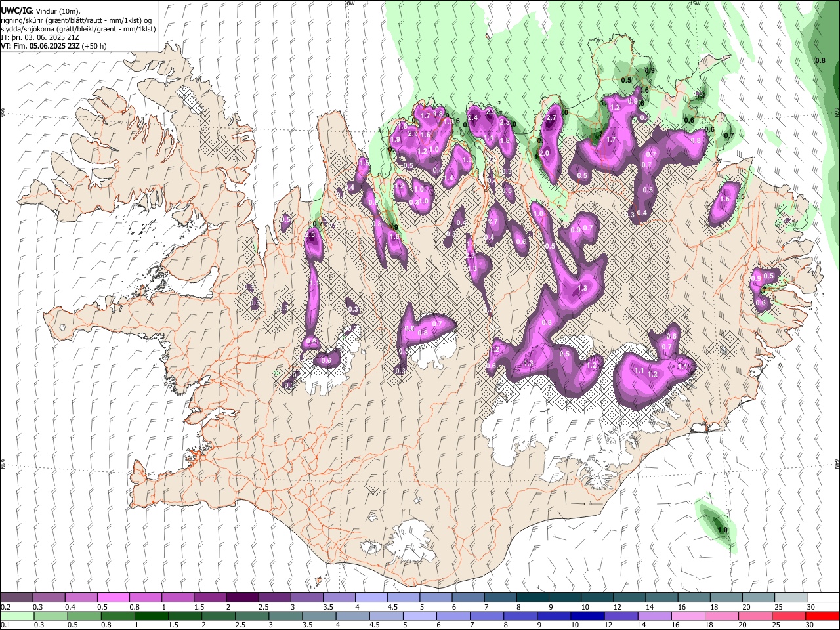Click the '0.2' label on the purple scale
The image size is (840, 630).
click(5, 607)
